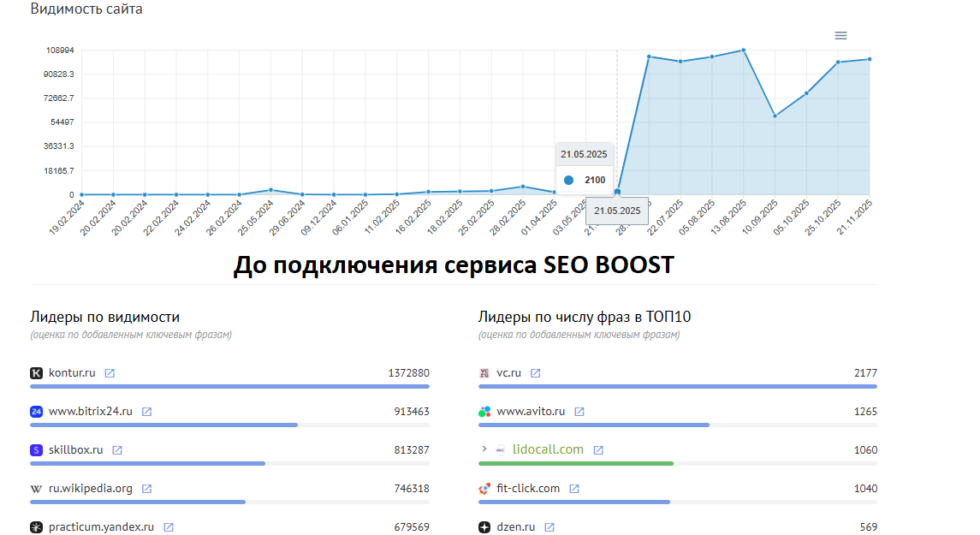Click the 13.08.2025 peak data point
The height and width of the screenshot is (535, 980).
tap(743, 50)
